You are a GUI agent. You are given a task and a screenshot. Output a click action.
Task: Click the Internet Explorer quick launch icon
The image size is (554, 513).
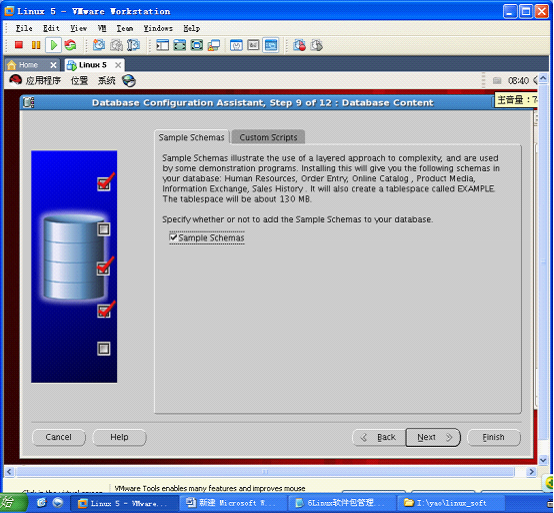41,503
